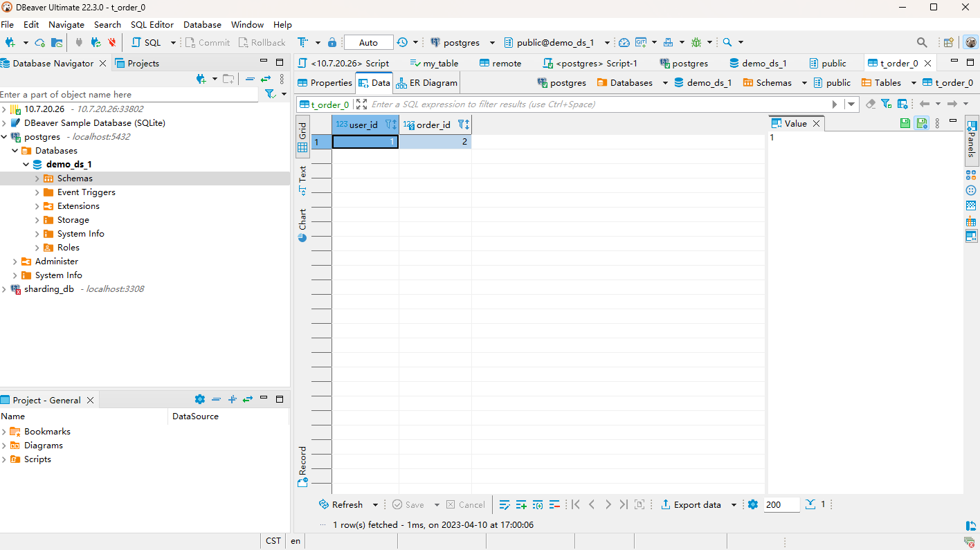Click the custom filter funnel icon
The image size is (980, 550).
(x=886, y=104)
